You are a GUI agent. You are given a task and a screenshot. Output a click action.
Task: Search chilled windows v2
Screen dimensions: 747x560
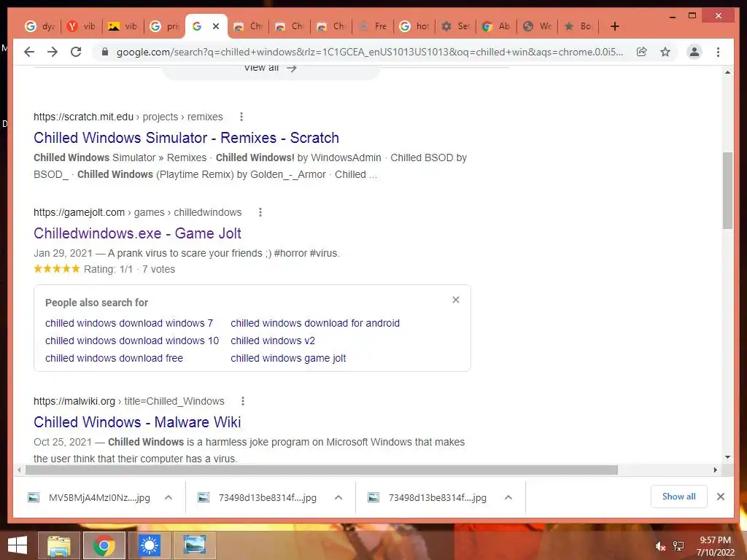[273, 341]
